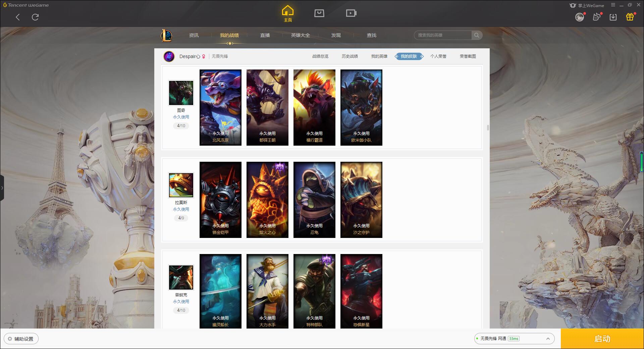Click the 启动 launch button
644x349 pixels.
pyautogui.click(x=602, y=339)
